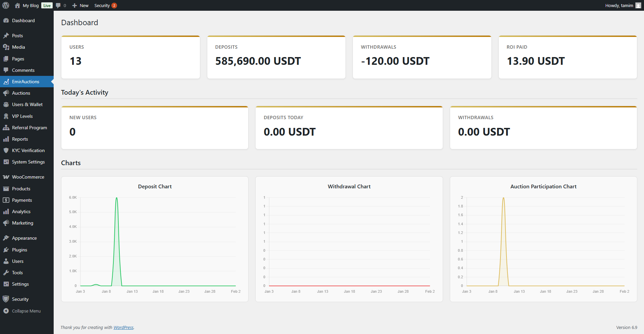Click the Referral Program network icon
Viewport: 644px width, 334px height.
6,128
